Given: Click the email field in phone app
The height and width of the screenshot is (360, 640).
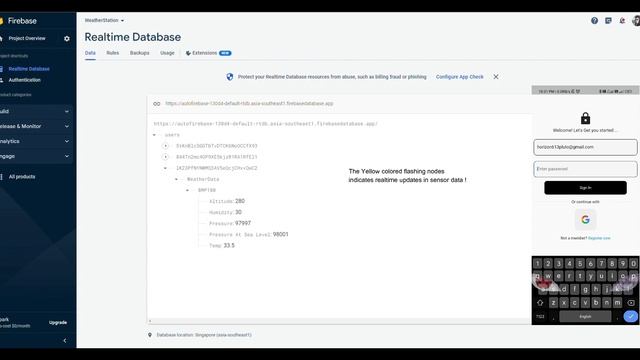Looking at the screenshot, I should point(585,147).
